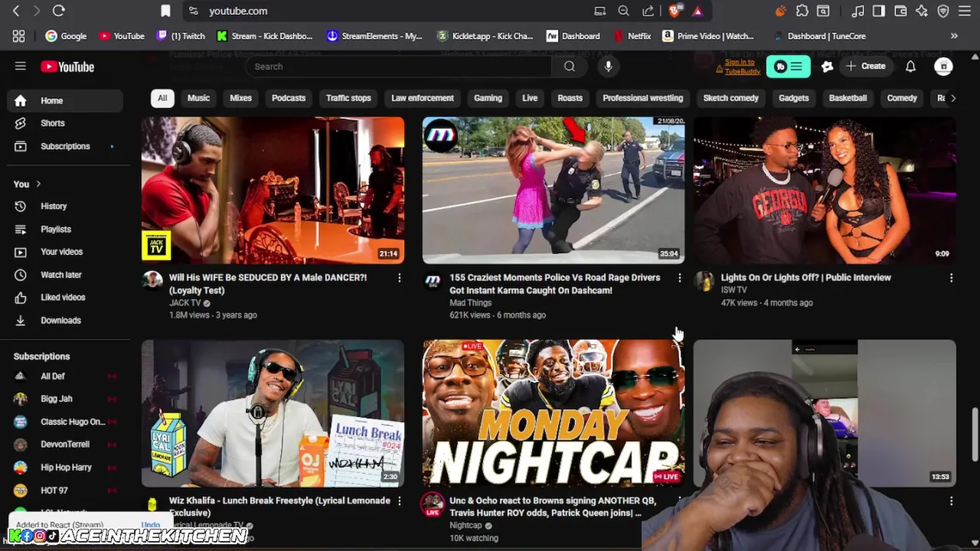Click the search magnifier button
980x551 pixels.
pyautogui.click(x=570, y=67)
